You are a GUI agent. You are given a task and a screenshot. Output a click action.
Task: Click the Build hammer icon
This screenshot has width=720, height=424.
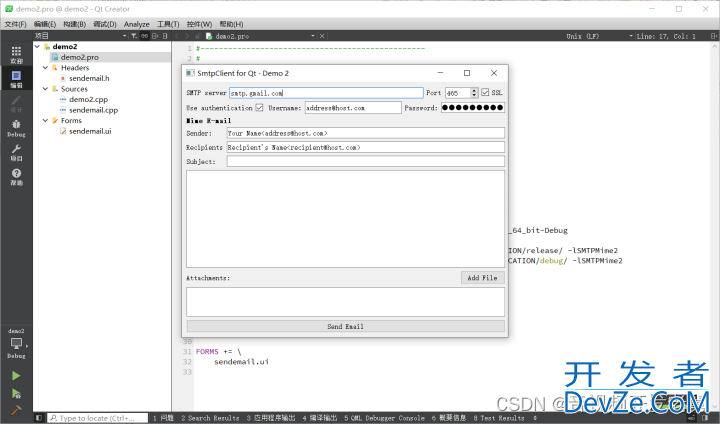click(x=16, y=410)
